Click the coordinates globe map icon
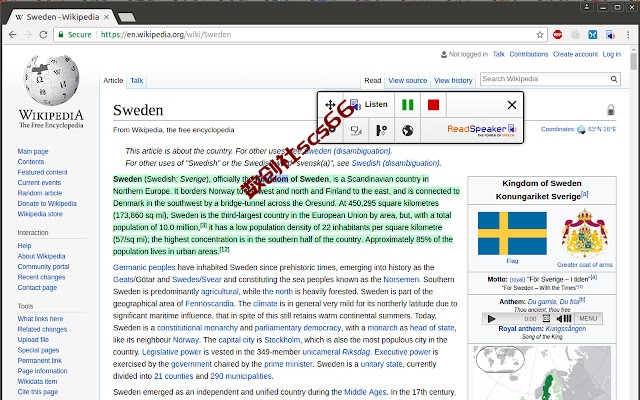Screen dimensions: 640x400 pos(581,129)
